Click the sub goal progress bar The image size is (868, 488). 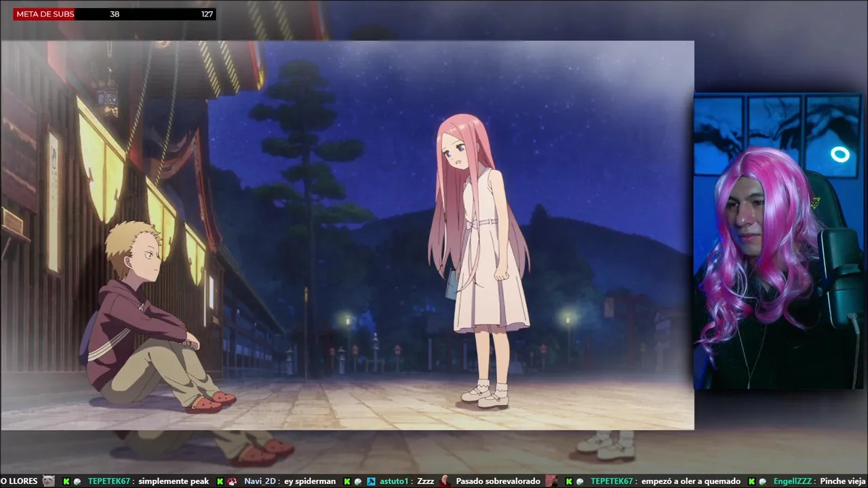point(115,14)
